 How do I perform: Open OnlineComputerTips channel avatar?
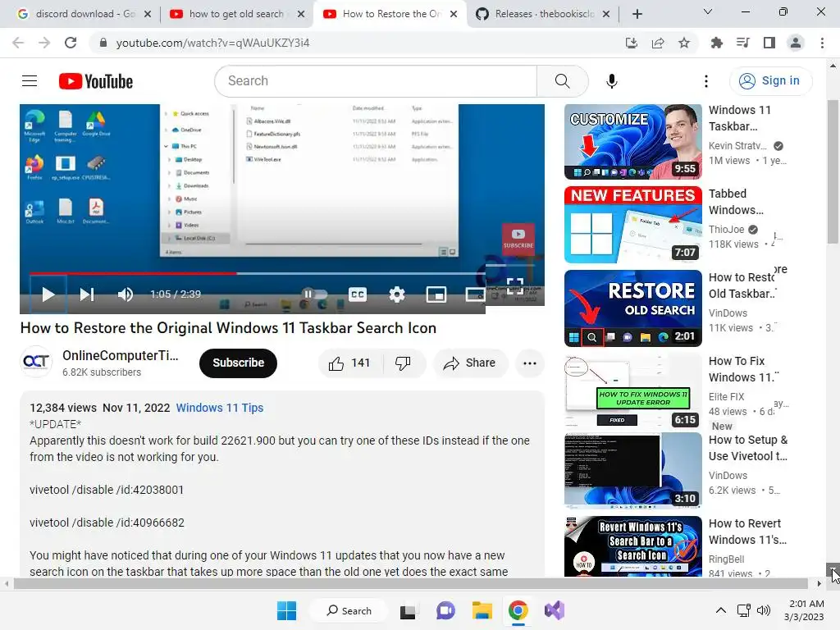click(36, 362)
